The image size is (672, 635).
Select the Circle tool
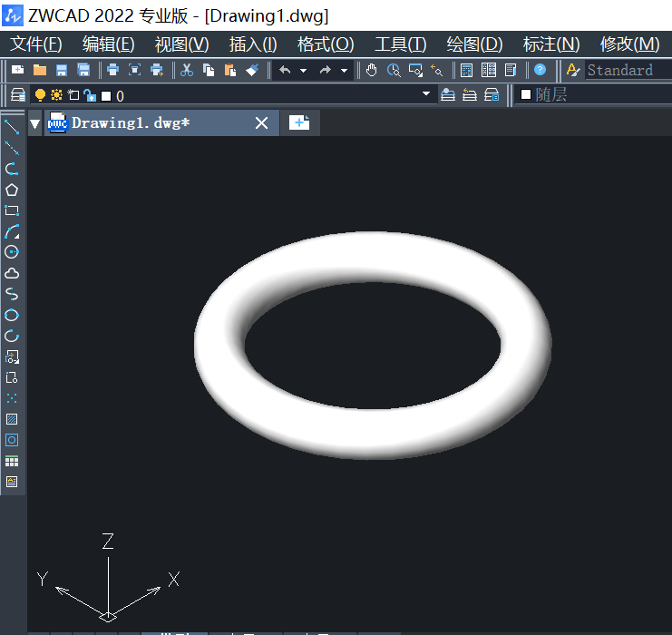tap(12, 252)
